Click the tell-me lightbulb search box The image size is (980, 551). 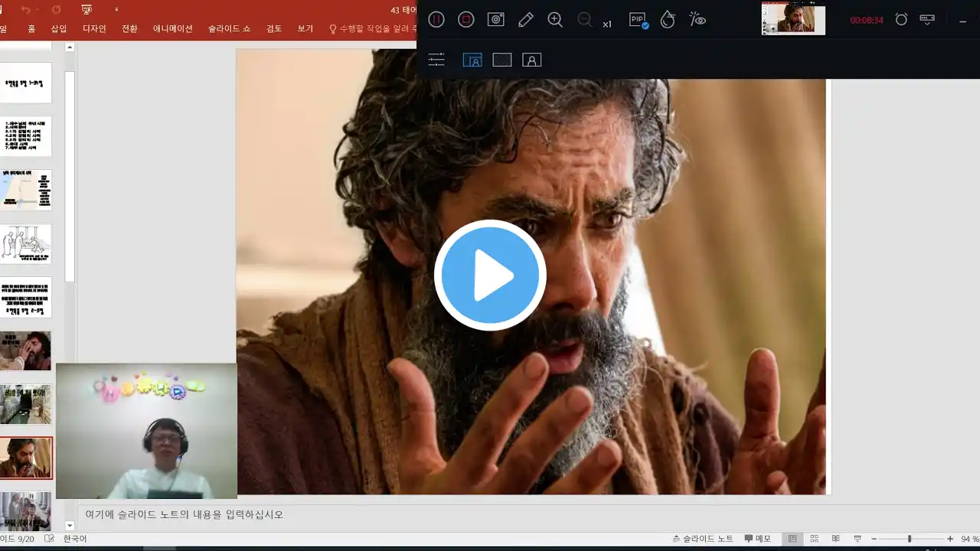(372, 29)
